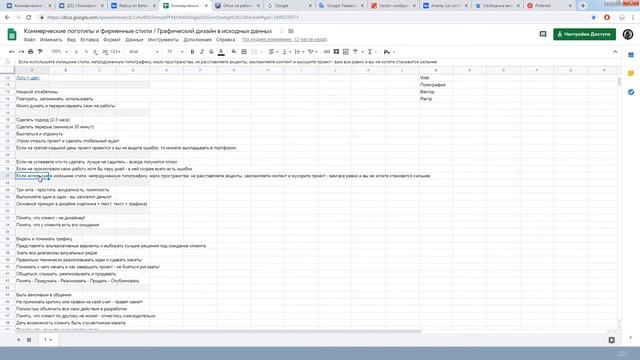Open the more number formats dropdown

[x=116, y=52]
